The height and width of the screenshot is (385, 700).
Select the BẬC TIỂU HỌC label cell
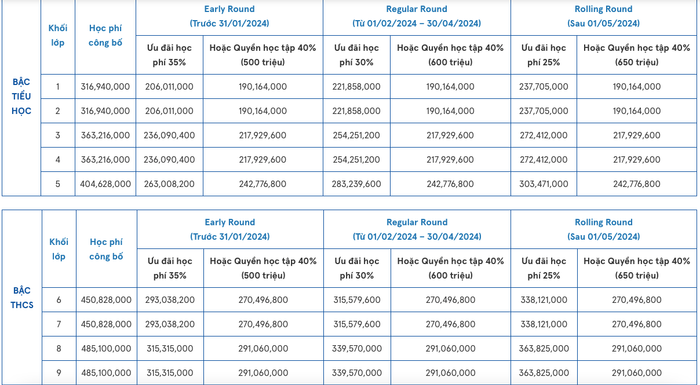pos(21,96)
